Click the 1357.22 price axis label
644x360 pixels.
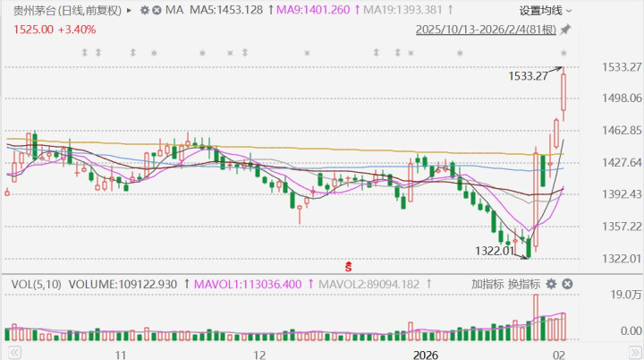click(x=622, y=227)
